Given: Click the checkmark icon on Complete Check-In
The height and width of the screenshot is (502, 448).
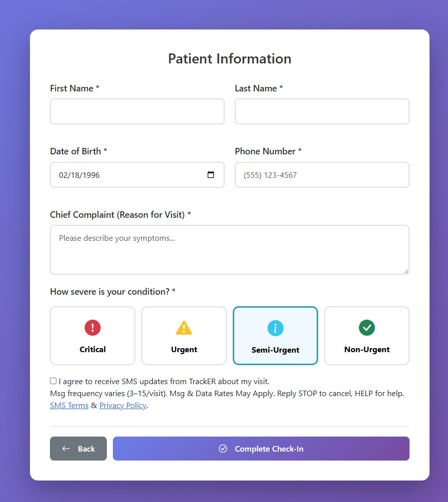Looking at the screenshot, I should [x=223, y=449].
